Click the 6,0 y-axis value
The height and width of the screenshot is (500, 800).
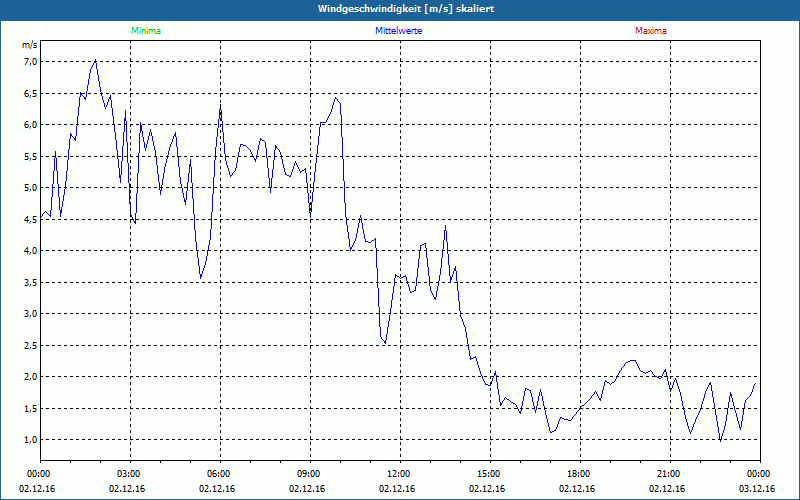31,125
